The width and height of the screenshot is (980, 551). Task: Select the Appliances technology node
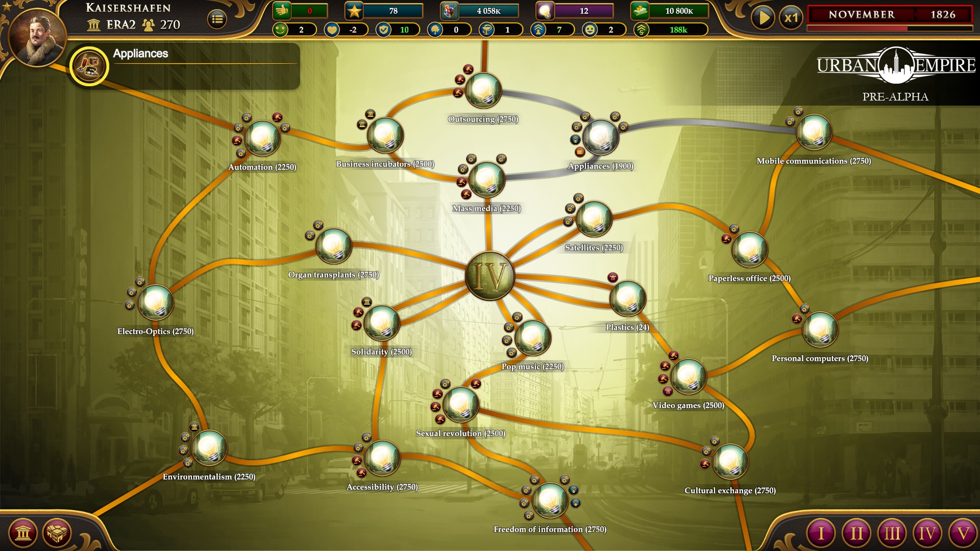(x=601, y=137)
